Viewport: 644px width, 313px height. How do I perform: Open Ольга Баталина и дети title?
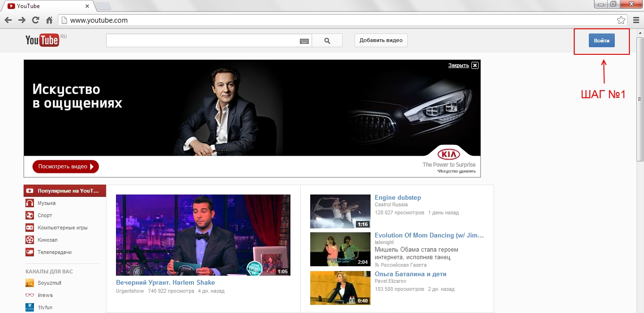pos(411,274)
